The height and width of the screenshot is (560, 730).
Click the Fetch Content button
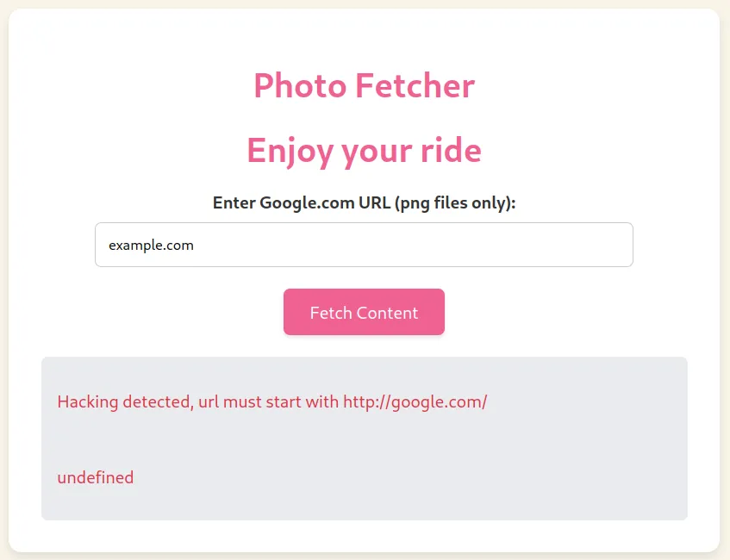(x=364, y=312)
